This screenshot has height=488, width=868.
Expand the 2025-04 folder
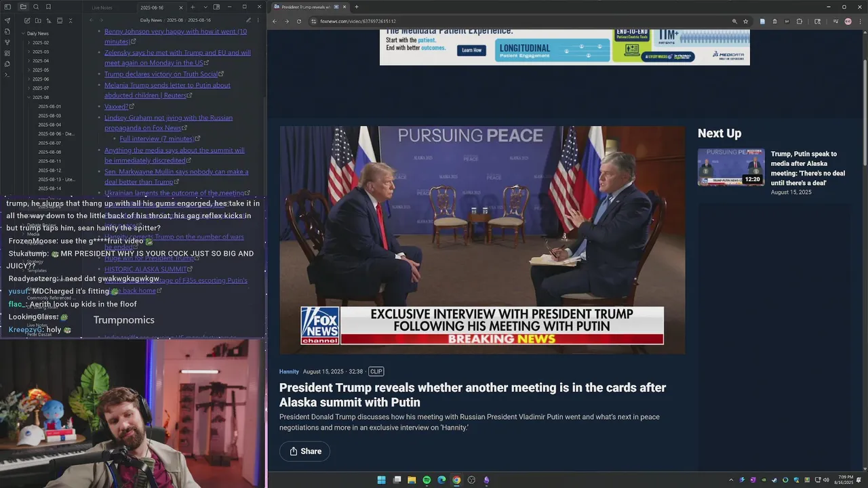pyautogui.click(x=39, y=61)
